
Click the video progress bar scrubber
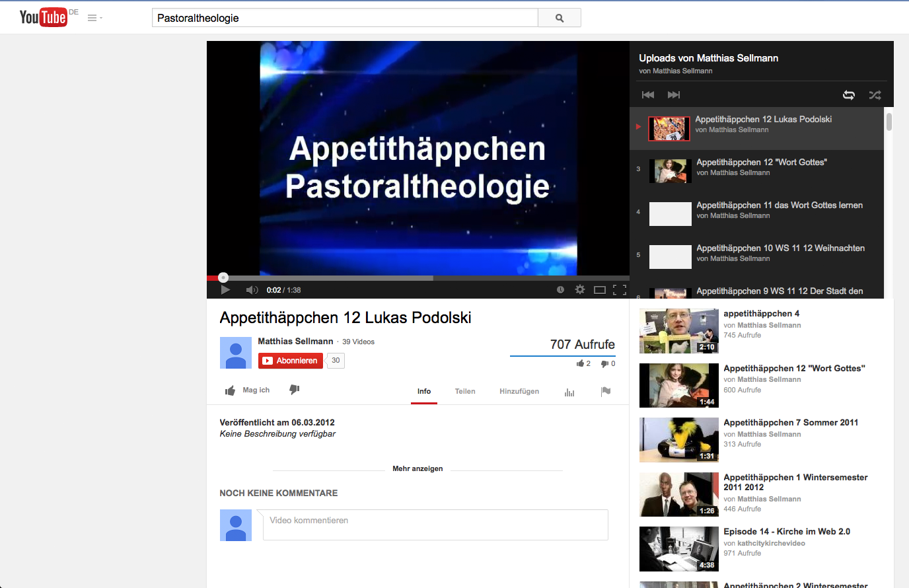[x=223, y=277]
